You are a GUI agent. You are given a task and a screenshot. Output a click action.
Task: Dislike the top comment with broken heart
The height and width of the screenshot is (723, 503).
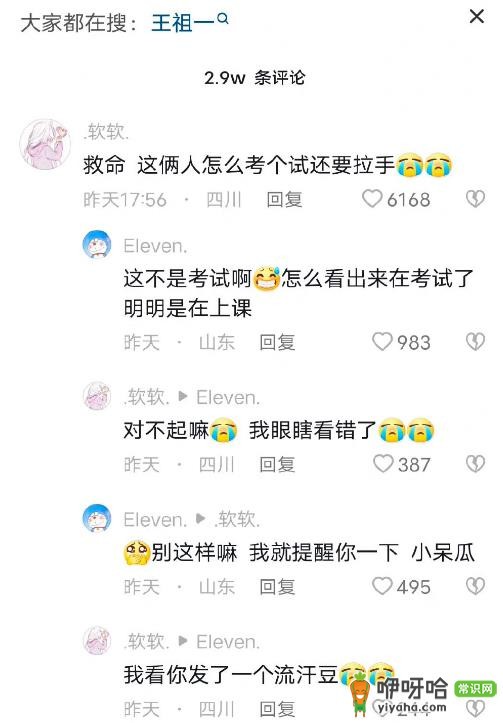tap(475, 199)
